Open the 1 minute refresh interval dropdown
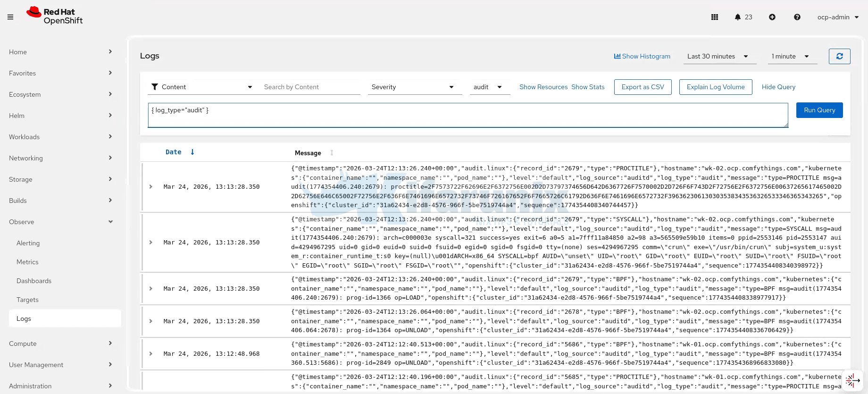Viewport: 868px width, 394px height. coord(793,56)
